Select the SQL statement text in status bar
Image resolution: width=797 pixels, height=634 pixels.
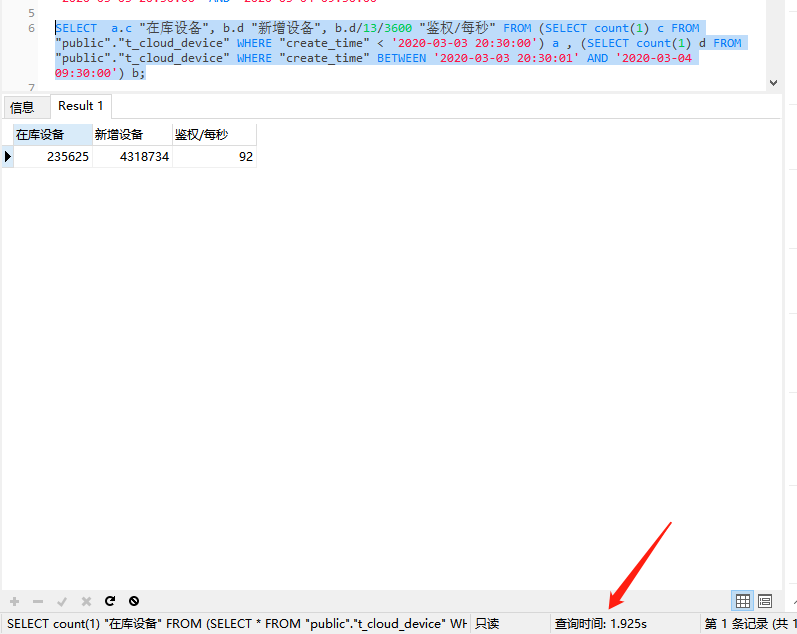(237, 624)
